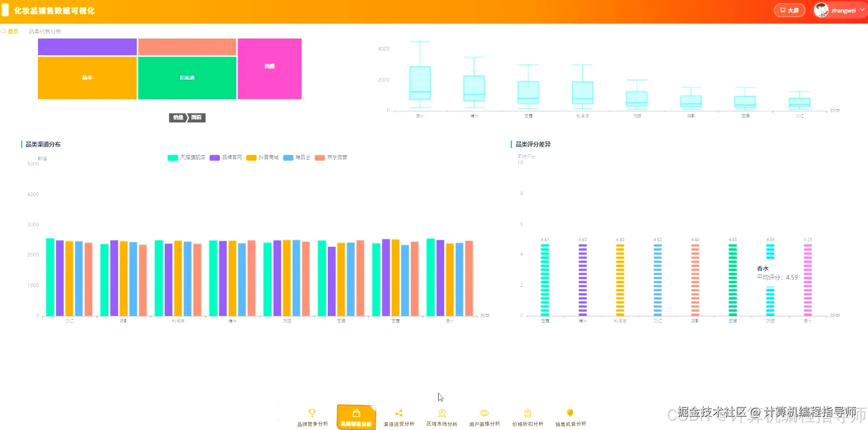868x430 pixels.
Task: Click the 面霜 treemap breadcrumb
Action: pyautogui.click(x=197, y=118)
